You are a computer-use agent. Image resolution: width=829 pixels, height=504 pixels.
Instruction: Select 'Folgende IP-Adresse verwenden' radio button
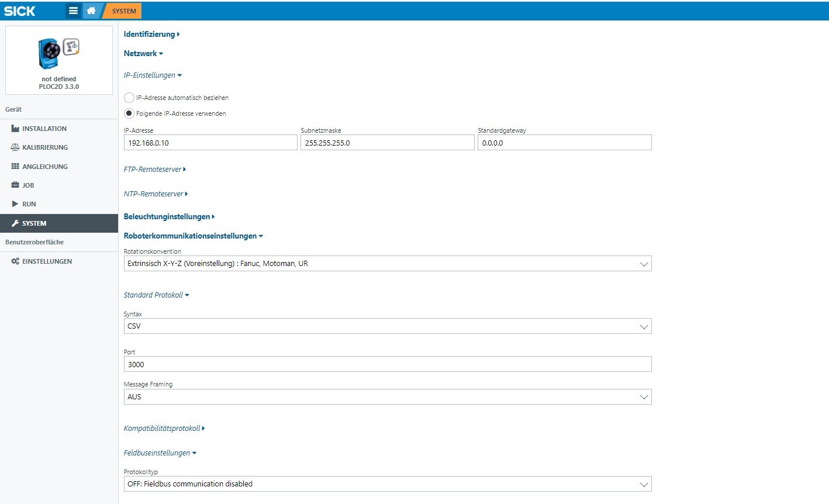point(129,113)
